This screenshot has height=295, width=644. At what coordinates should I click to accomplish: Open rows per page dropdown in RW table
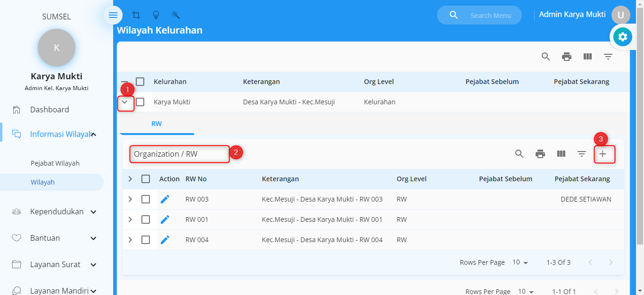(x=520, y=262)
